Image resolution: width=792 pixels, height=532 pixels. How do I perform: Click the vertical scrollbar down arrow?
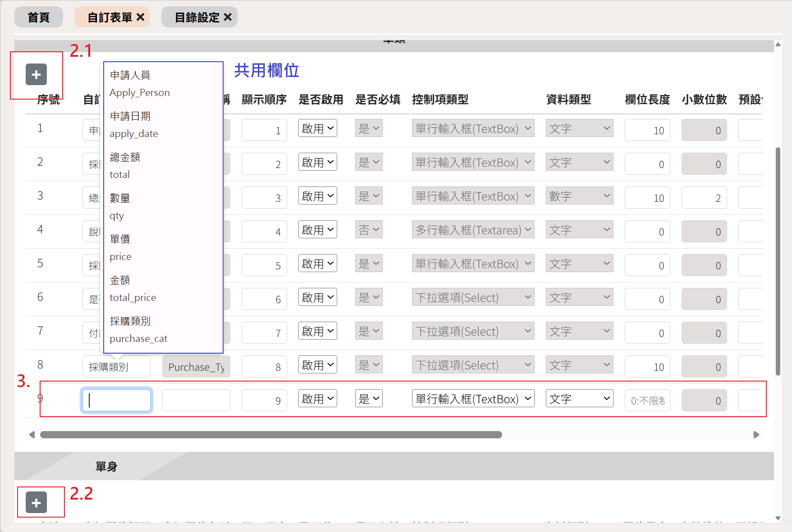coord(778,518)
